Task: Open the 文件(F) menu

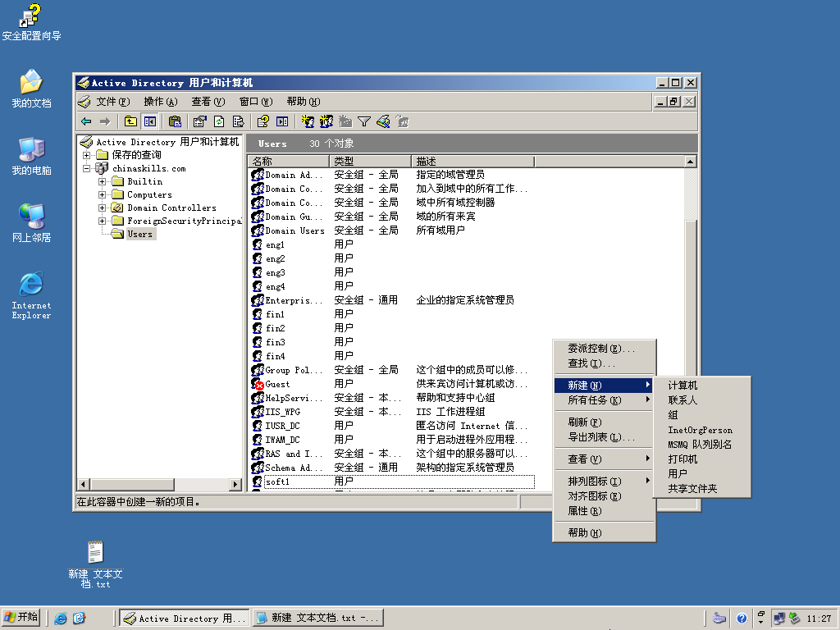Action: tap(112, 102)
